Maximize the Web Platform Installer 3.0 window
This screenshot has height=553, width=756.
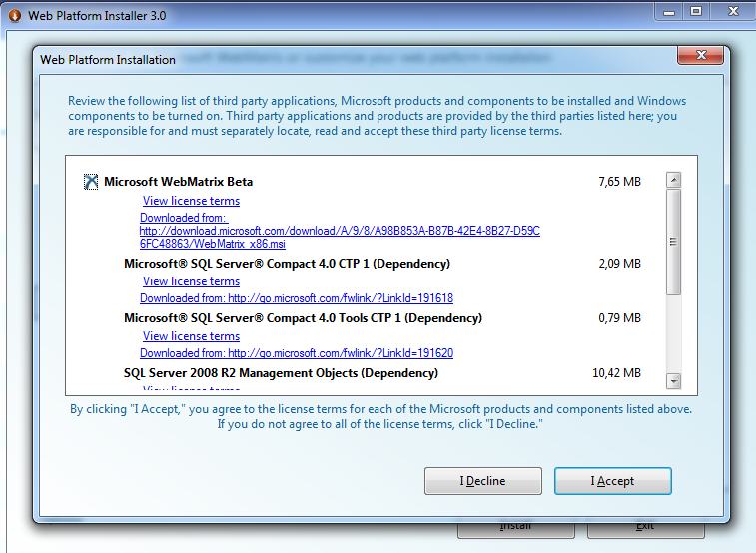(x=696, y=12)
